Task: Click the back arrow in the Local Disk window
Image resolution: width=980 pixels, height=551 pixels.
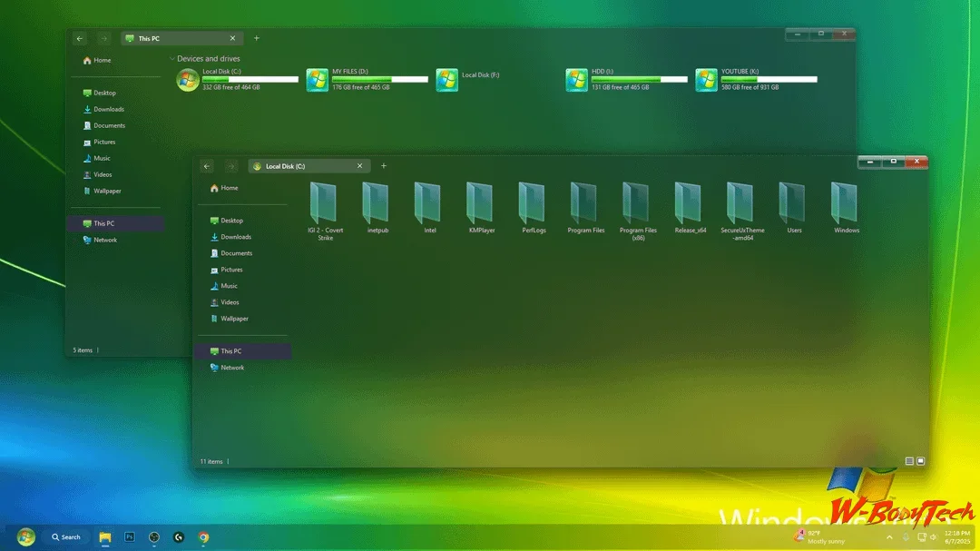Action: (x=207, y=166)
